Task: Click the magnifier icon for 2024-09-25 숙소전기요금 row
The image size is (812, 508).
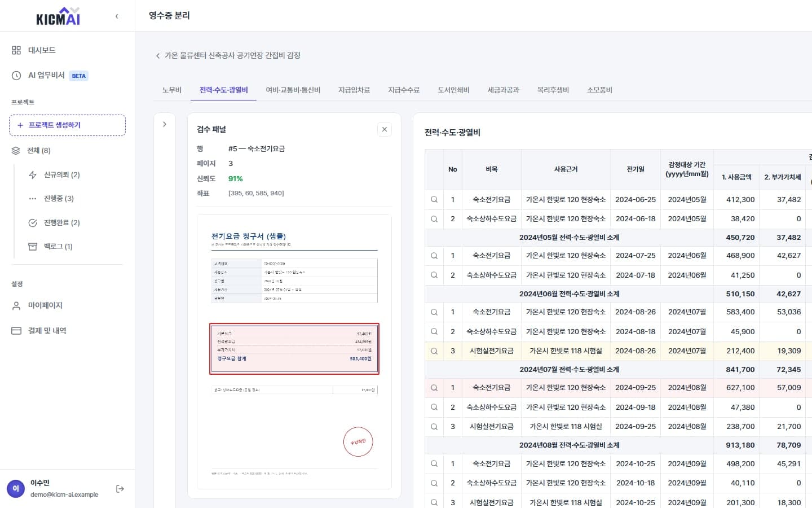Action: point(434,388)
